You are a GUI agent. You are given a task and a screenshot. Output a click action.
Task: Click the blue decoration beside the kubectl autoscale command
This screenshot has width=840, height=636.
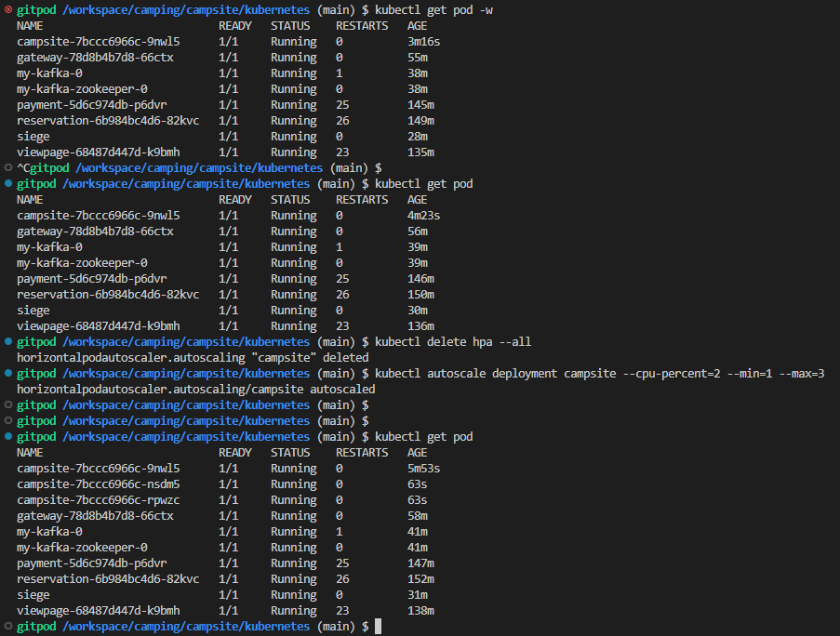pos(7,373)
